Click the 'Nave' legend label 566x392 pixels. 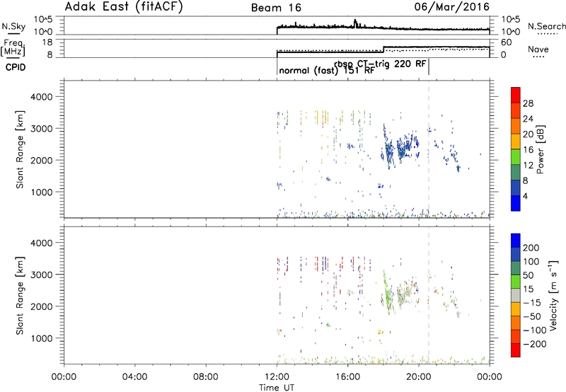(538, 49)
